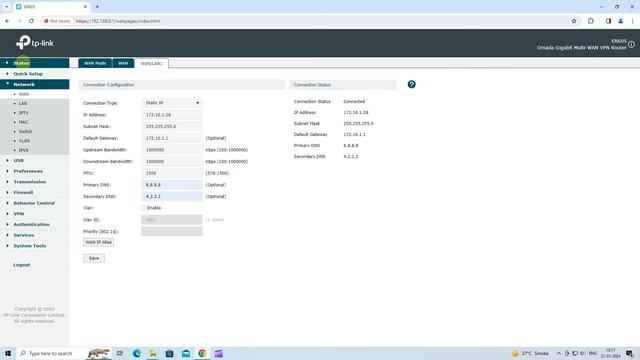Switch to Chrome on the taskbar
Image resolution: width=640 pixels, height=360 pixels.
click(x=202, y=353)
